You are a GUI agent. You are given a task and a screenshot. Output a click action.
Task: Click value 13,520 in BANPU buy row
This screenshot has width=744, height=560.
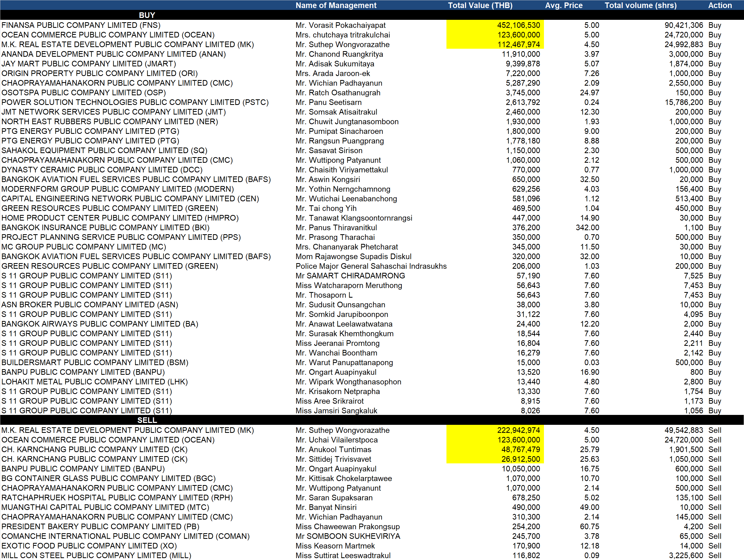[528, 372]
